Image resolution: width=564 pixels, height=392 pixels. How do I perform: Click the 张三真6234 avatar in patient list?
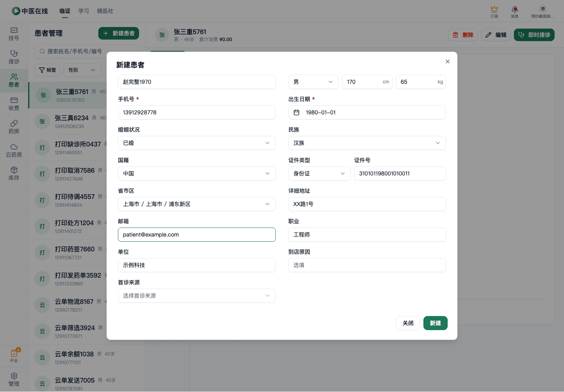tap(42, 121)
